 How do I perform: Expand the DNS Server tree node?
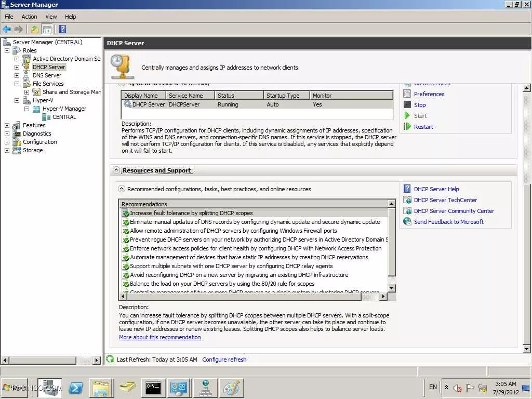pos(17,75)
